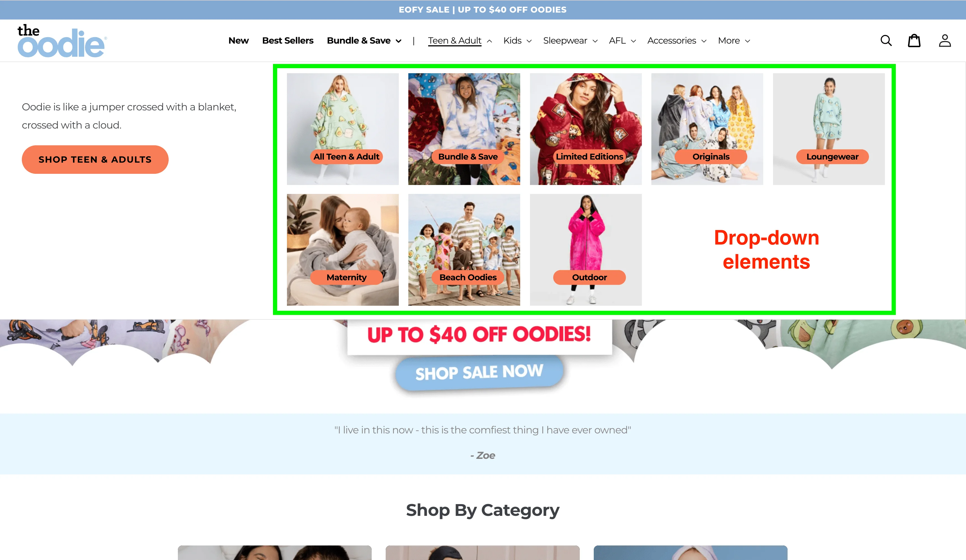Click the user account icon
Viewport: 966px width, 560px height.
point(944,40)
